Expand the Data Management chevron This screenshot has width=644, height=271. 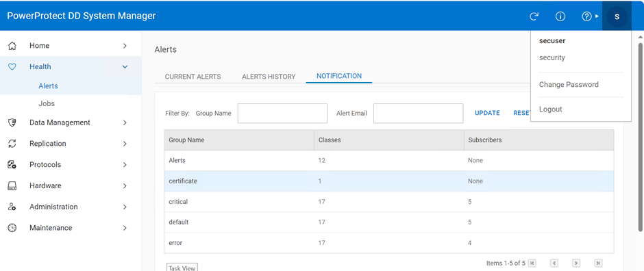[125, 122]
